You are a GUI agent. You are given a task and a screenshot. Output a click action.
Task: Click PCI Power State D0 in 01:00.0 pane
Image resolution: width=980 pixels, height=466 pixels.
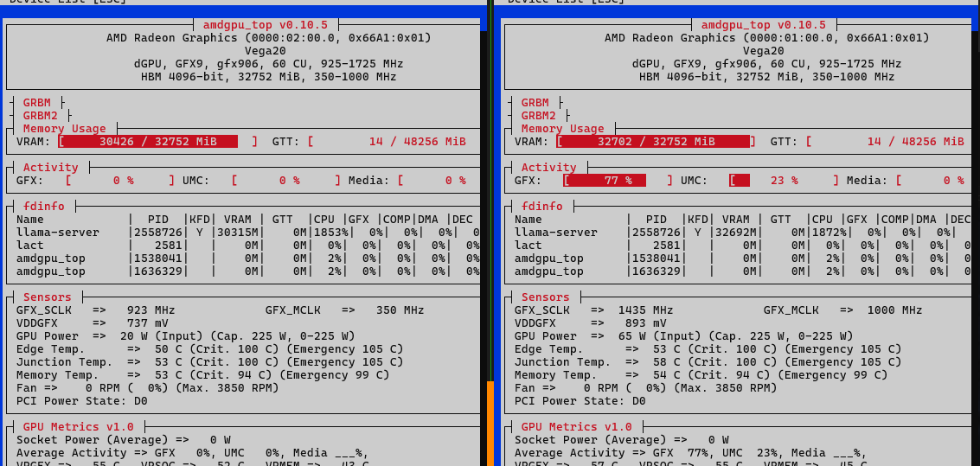click(580, 401)
